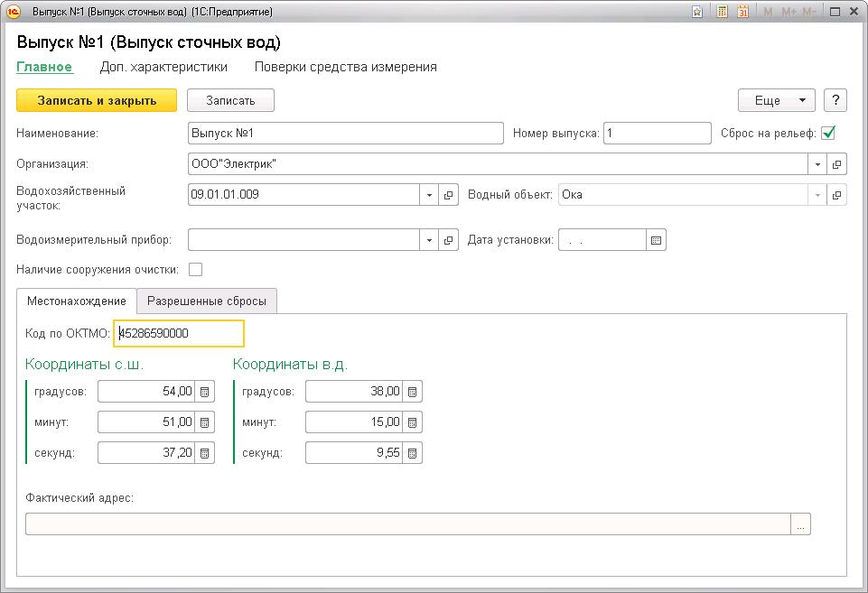Image resolution: width=868 pixels, height=593 pixels.
Task: Focus the Код по ОКТМО field
Action: coord(179,334)
